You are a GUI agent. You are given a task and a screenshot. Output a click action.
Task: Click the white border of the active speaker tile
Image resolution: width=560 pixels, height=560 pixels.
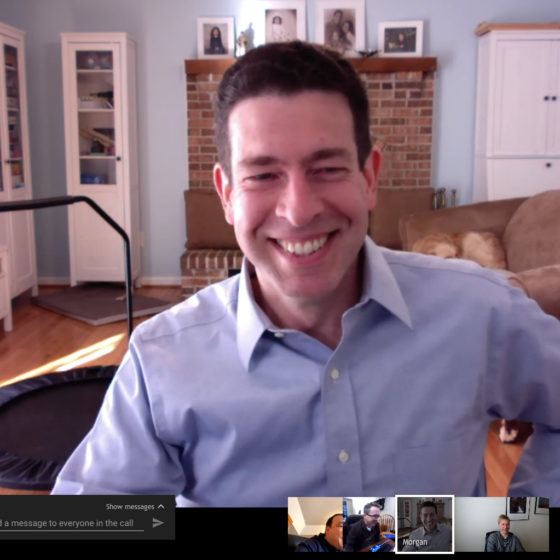[425, 496]
